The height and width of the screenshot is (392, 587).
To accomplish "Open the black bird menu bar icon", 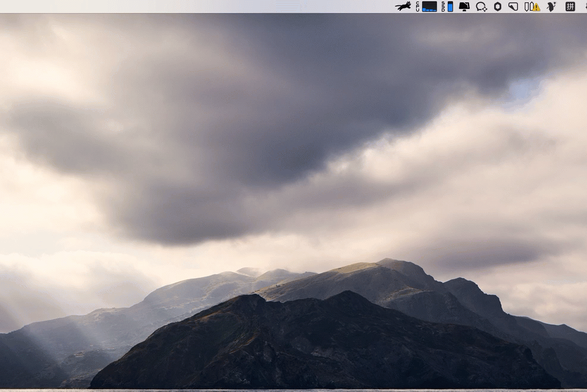I will [552, 7].
